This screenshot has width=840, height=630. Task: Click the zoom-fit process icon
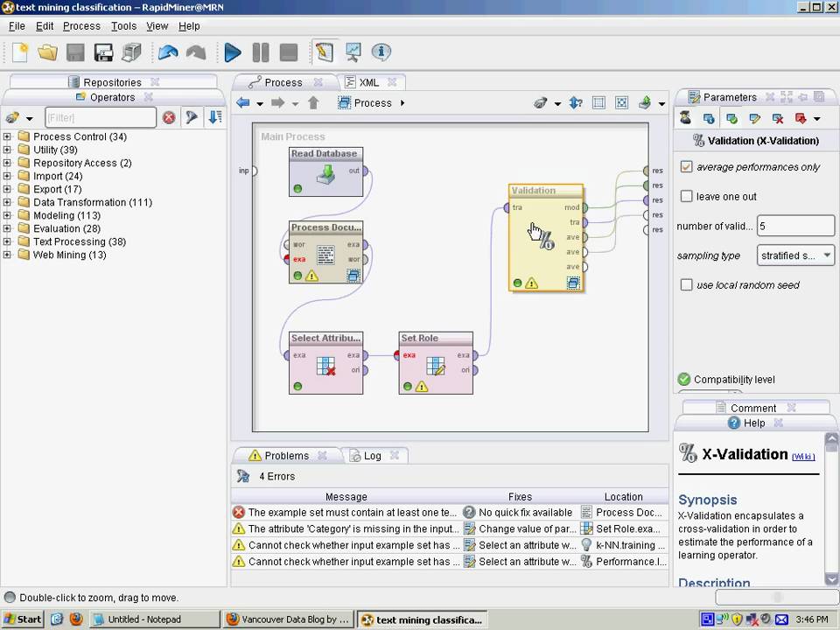pyautogui.click(x=621, y=103)
